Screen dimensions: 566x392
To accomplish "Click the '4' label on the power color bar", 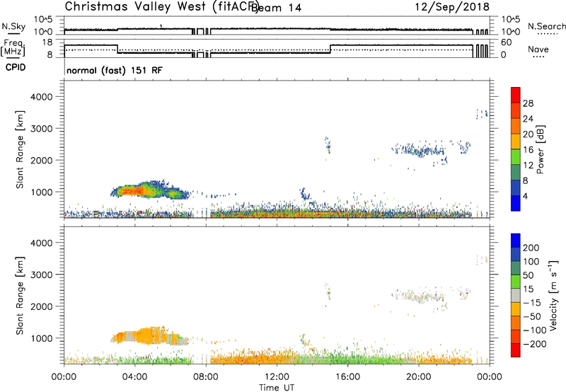I will point(526,196).
